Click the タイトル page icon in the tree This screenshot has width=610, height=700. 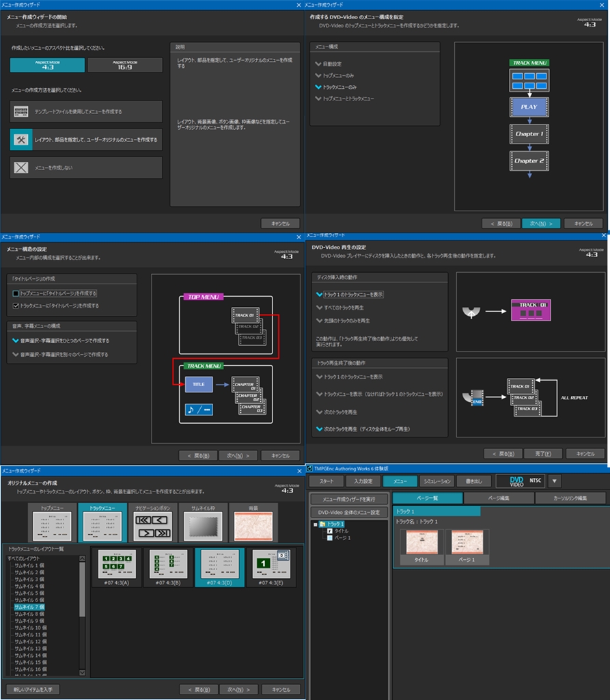click(329, 531)
